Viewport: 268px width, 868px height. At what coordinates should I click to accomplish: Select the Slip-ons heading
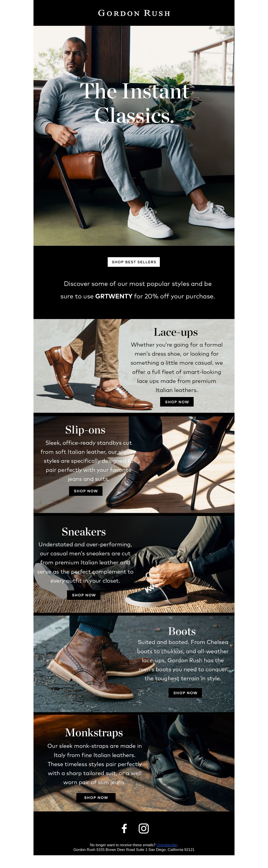coord(85,429)
